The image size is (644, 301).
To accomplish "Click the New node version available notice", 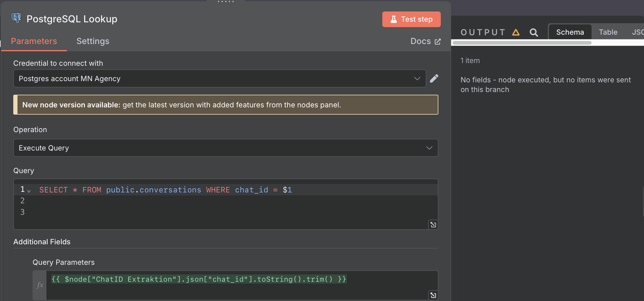I will pos(226,105).
